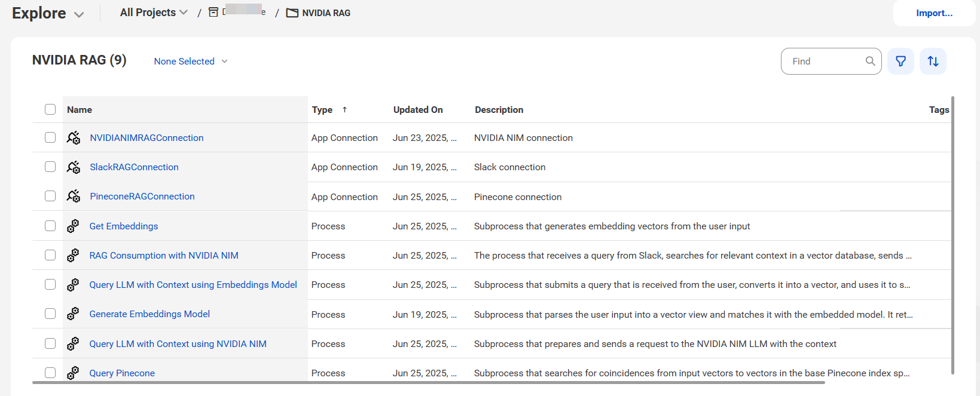Viewport: 980px width, 396px height.
Task: Check the Query LLM using NVIDIA NIM checkbox
Action: (50, 343)
